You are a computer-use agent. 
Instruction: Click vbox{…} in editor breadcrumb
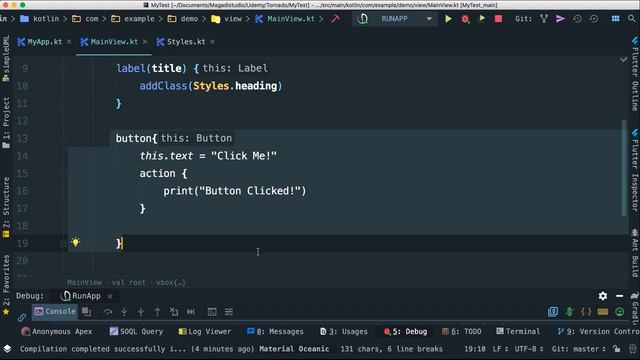pyautogui.click(x=171, y=282)
